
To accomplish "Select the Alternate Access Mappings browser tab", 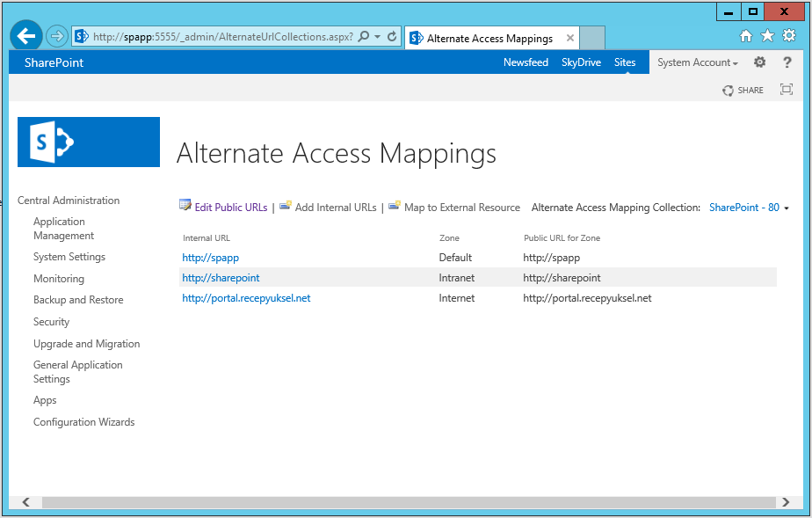I will coord(492,38).
